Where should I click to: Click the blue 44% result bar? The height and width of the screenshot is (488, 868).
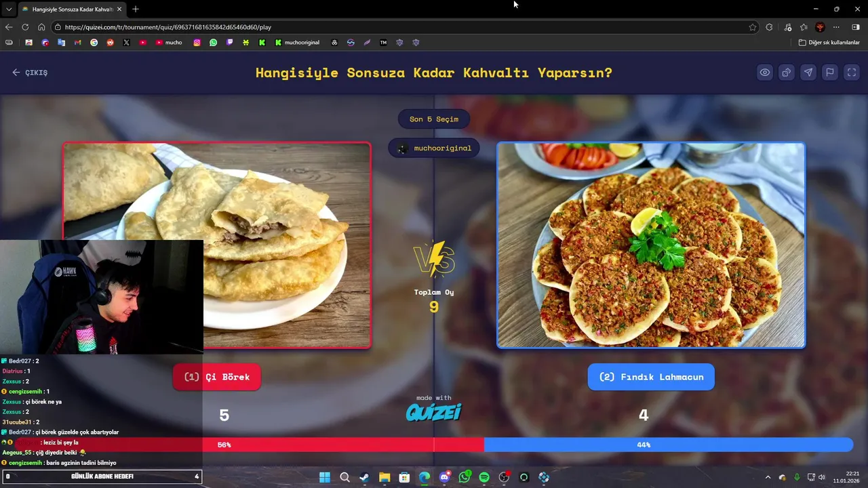(668, 445)
